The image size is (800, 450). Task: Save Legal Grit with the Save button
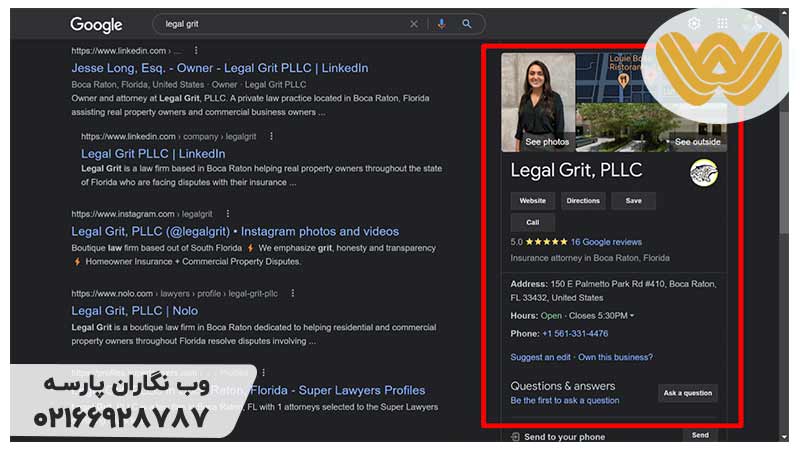tap(633, 201)
